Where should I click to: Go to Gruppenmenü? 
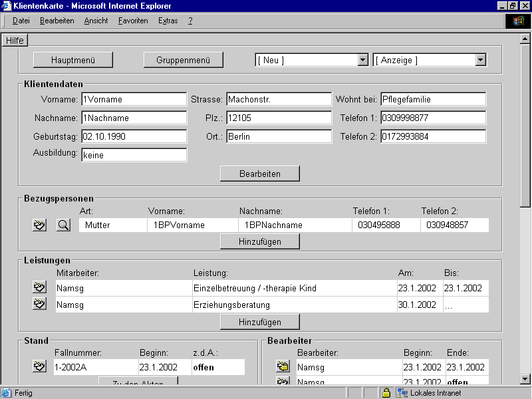[184, 60]
